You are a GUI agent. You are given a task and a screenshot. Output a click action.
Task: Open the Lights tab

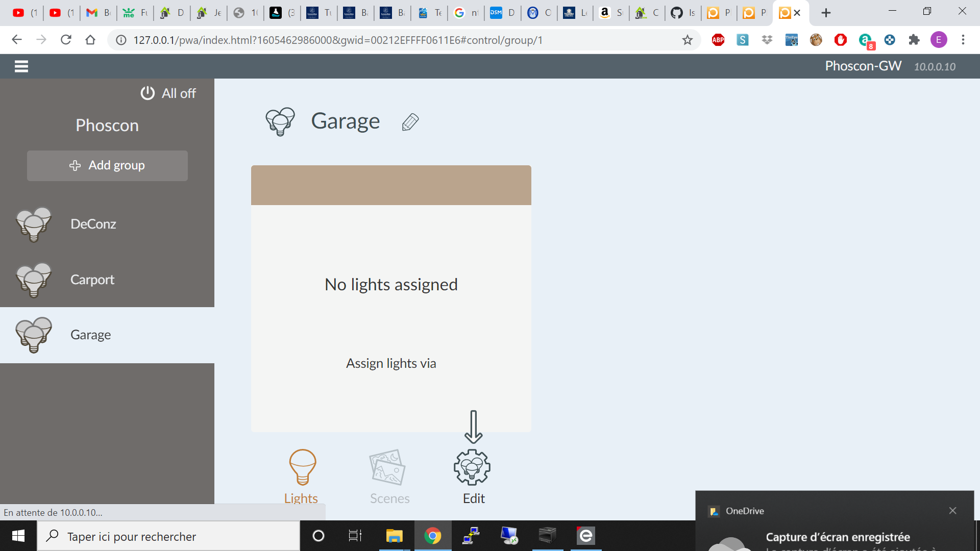302,475
